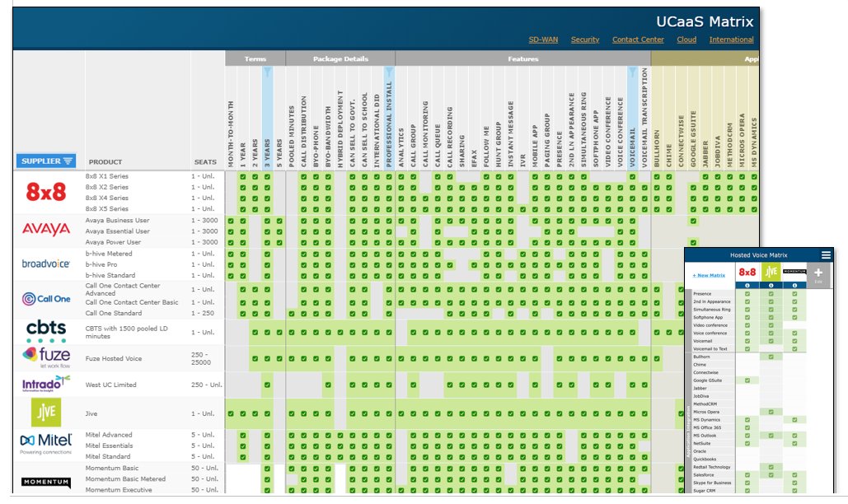Select the Package Details column group header
Image resolution: width=848 pixels, height=504 pixels.
click(340, 58)
